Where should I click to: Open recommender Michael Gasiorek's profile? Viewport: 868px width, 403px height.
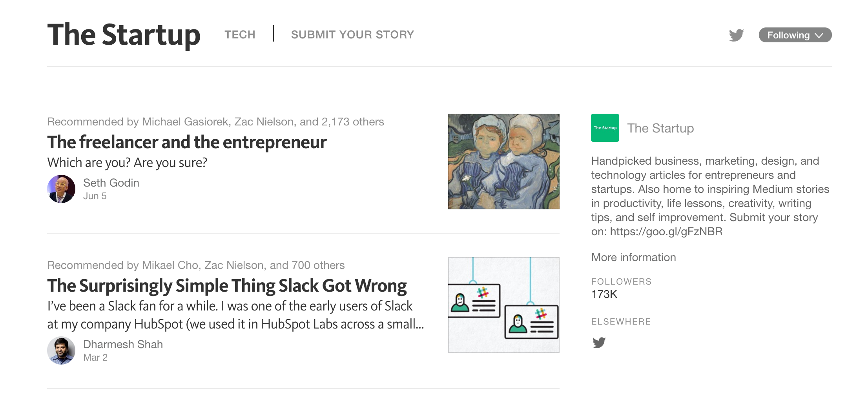click(x=185, y=122)
